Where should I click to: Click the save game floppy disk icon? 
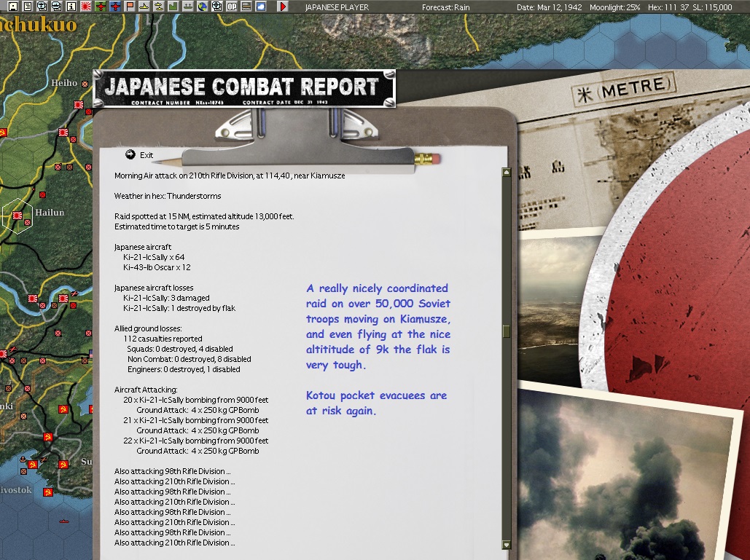click(13, 7)
